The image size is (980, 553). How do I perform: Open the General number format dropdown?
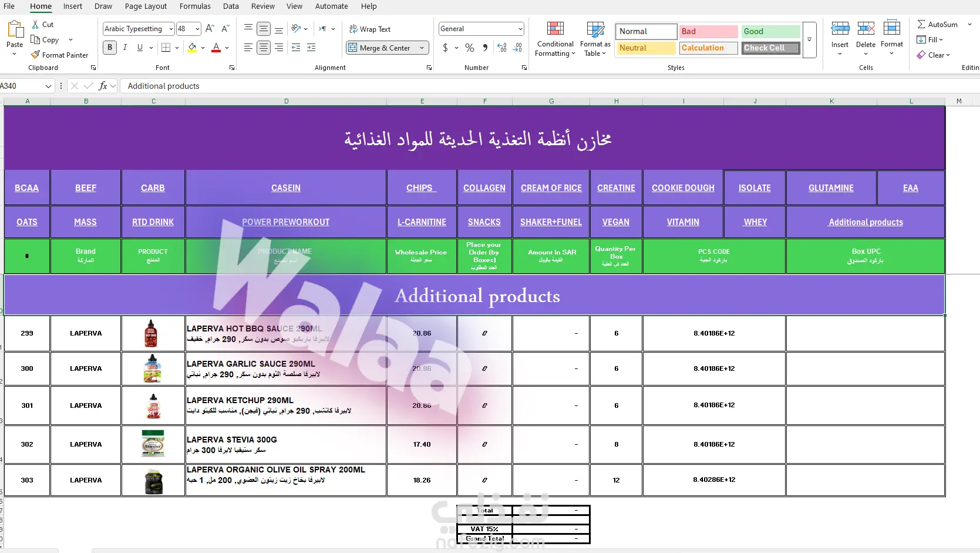click(520, 29)
